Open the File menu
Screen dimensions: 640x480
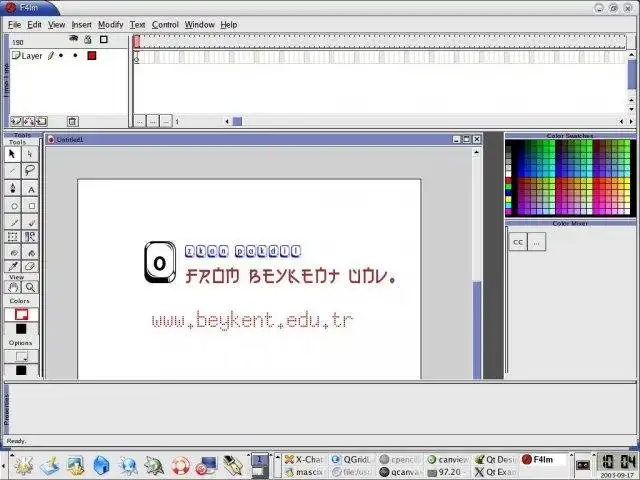tap(14, 25)
